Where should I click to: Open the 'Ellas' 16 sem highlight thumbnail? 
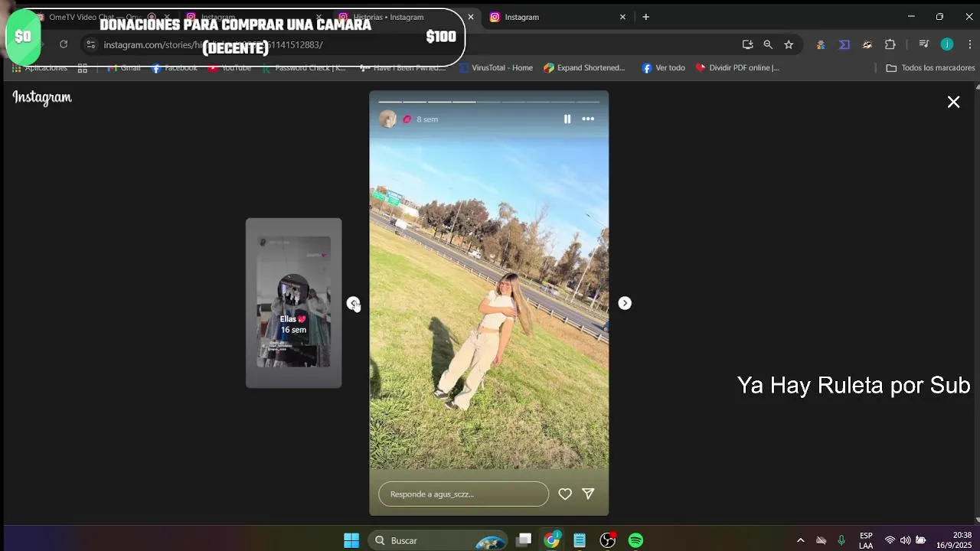[x=293, y=303]
